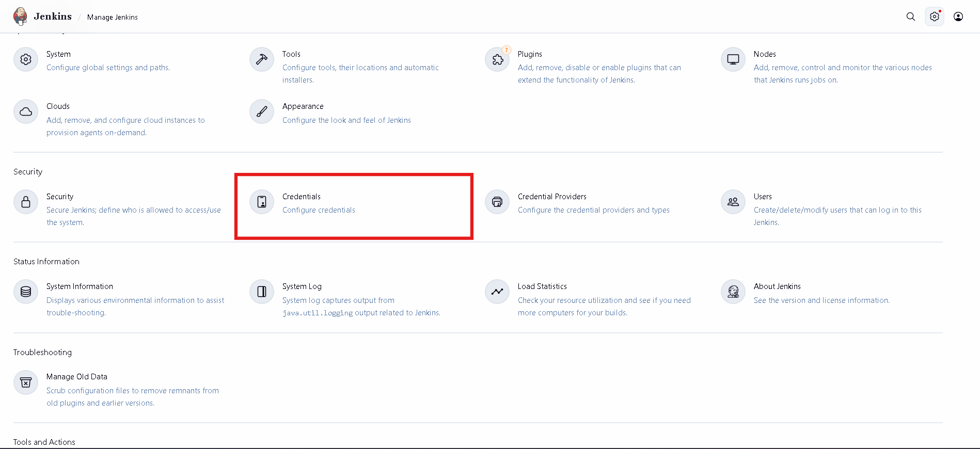Click the 'Displays various environmental information' description
Viewport: 980px width, 449px height.
pos(135,307)
